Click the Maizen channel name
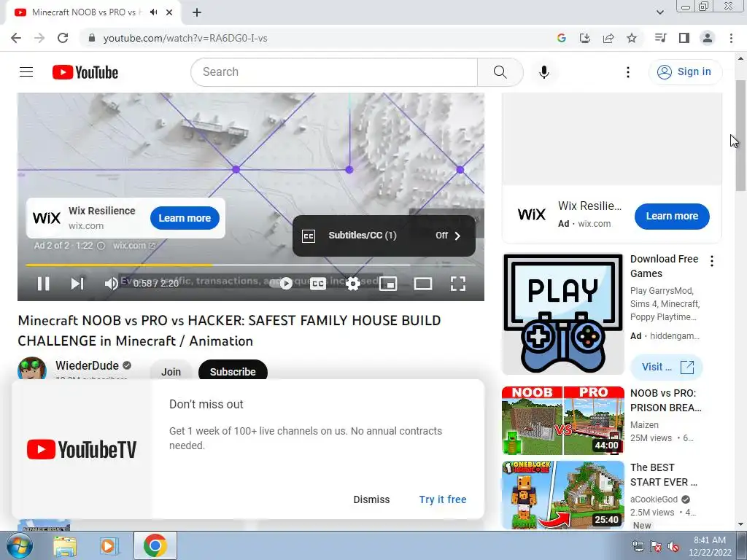The width and height of the screenshot is (747, 560). [x=644, y=425]
